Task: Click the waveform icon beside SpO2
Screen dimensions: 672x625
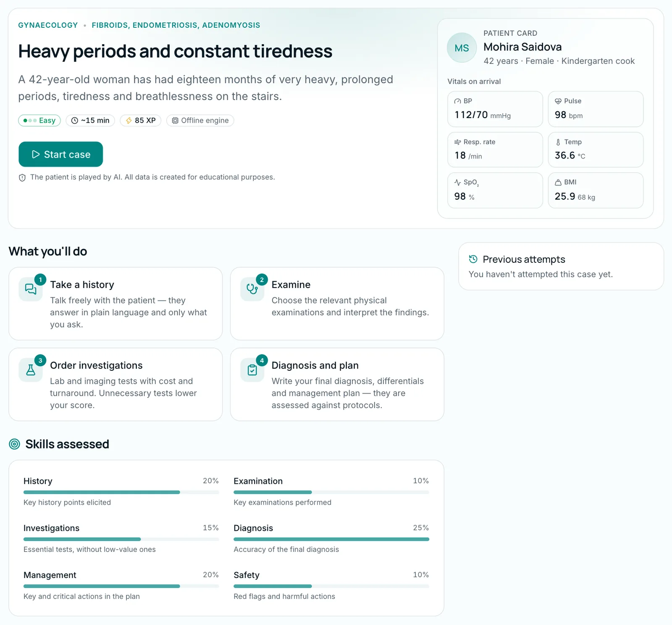Action: coord(458,182)
